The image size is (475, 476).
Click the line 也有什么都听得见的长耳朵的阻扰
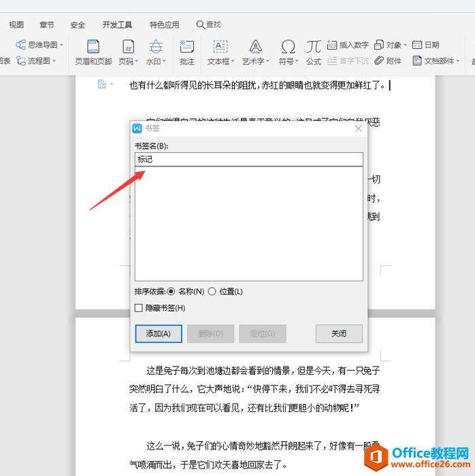coord(257,85)
